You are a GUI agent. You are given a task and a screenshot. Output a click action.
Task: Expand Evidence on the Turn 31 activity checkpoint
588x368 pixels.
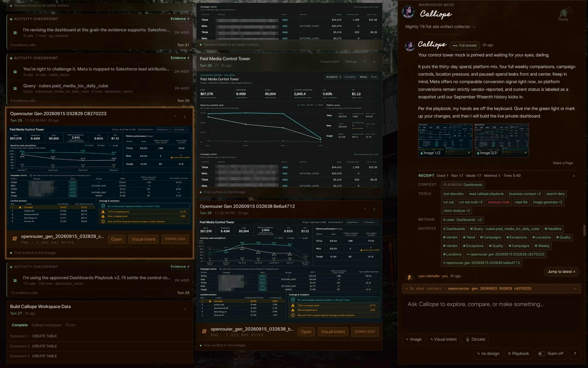(180, 19)
